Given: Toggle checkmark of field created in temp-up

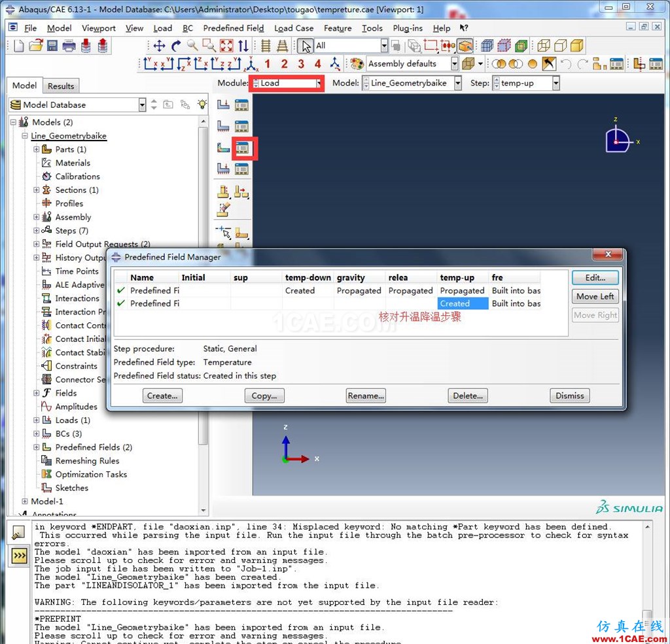Looking at the screenshot, I should pos(121,303).
